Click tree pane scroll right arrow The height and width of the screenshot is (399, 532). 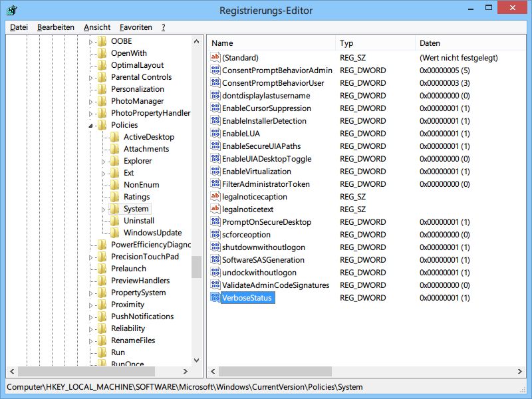tap(186, 371)
